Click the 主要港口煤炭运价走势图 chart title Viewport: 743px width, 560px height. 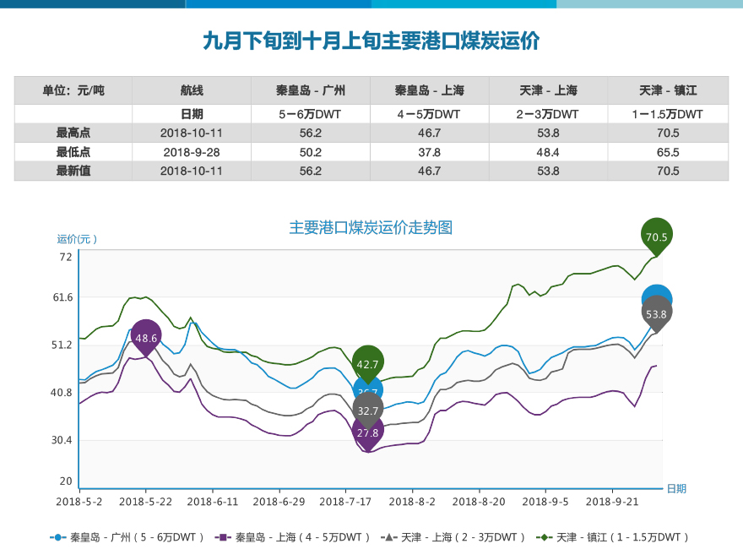point(372,226)
